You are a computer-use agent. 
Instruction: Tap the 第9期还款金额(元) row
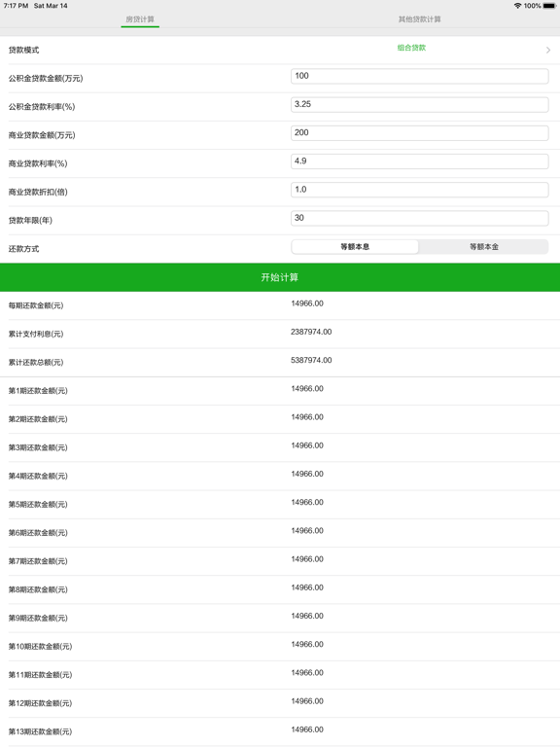(x=280, y=619)
